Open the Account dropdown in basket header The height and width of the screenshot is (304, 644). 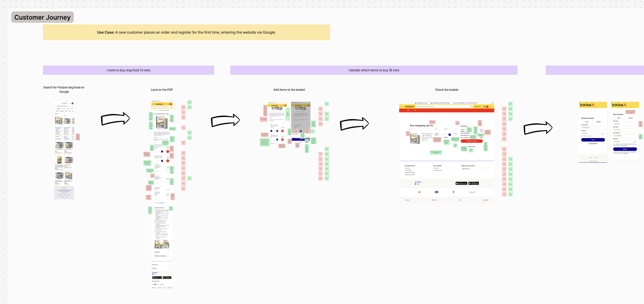point(478,107)
